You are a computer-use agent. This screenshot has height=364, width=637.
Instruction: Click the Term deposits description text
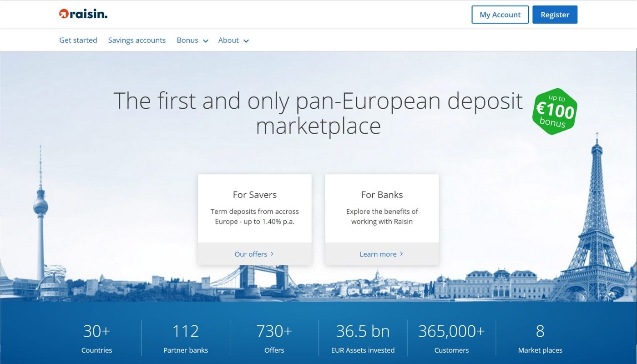(x=255, y=217)
